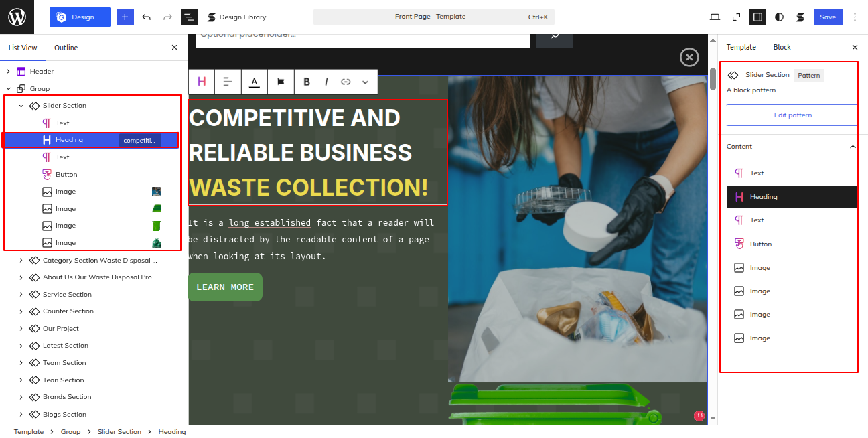Toggle the document overview list icon
Screen dimensions: 868x438
[190, 17]
